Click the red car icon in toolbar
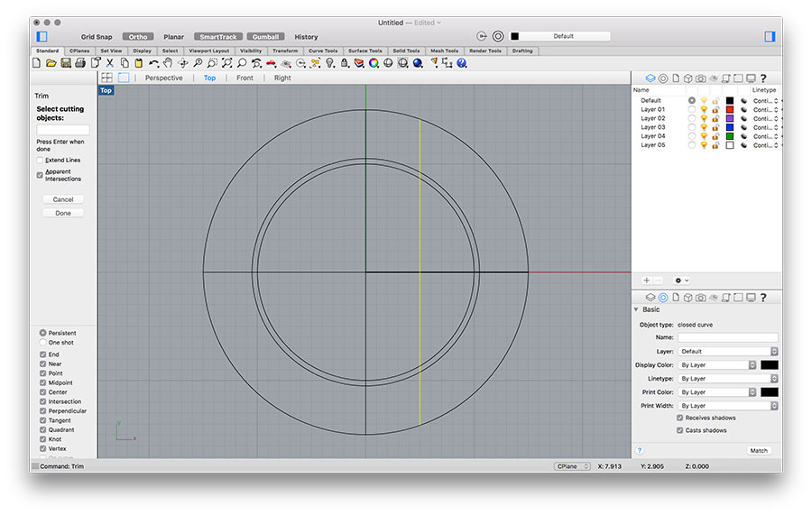 [x=271, y=63]
